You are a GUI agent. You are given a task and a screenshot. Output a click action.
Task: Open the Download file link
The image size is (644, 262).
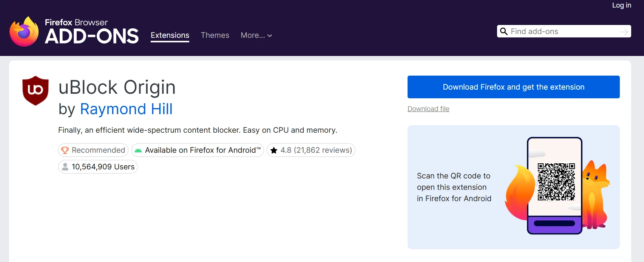tap(428, 109)
